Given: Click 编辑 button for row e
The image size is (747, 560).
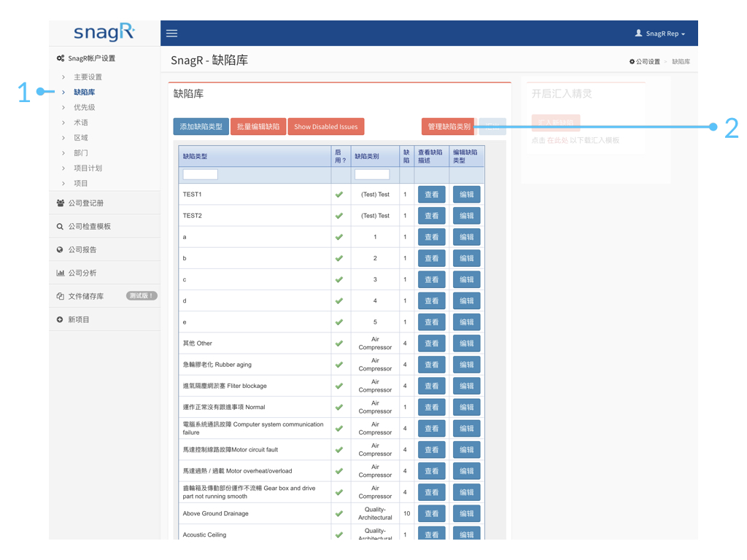Looking at the screenshot, I should pos(466,322).
